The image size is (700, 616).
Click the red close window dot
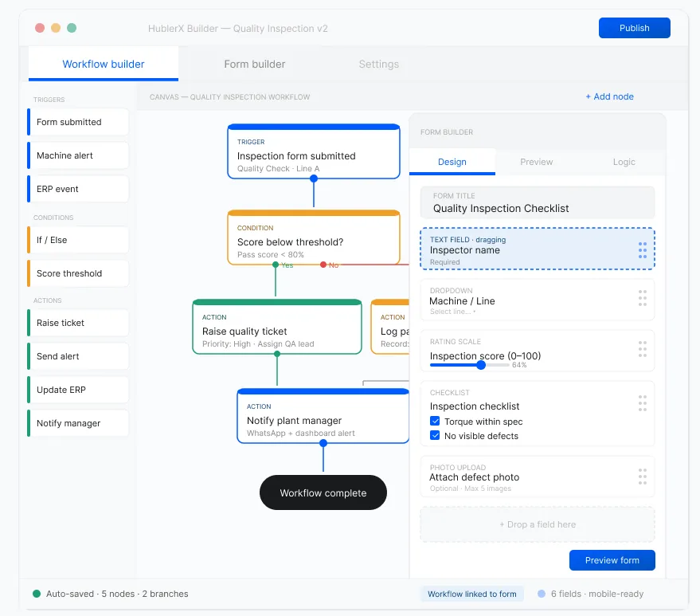coord(40,28)
